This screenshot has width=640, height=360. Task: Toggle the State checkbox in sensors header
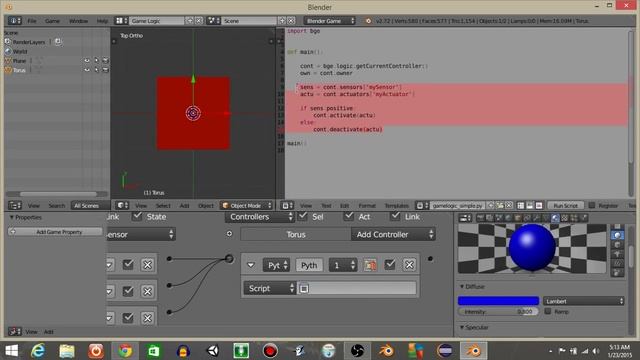click(x=138, y=216)
